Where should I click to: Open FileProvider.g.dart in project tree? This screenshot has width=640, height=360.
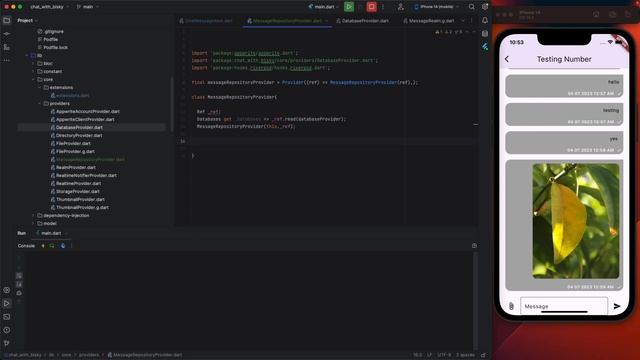coord(75,151)
